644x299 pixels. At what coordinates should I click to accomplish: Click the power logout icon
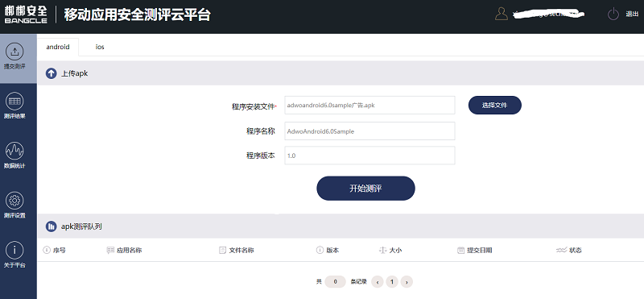pos(613,14)
